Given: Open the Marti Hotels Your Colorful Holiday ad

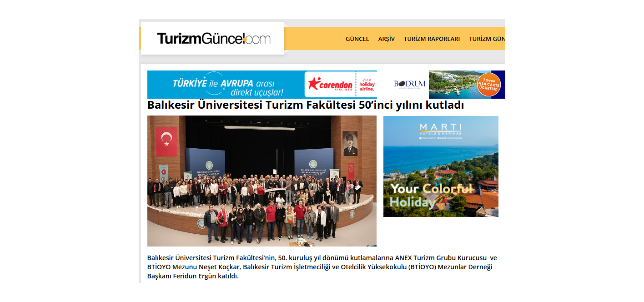Looking at the screenshot, I should [x=441, y=166].
